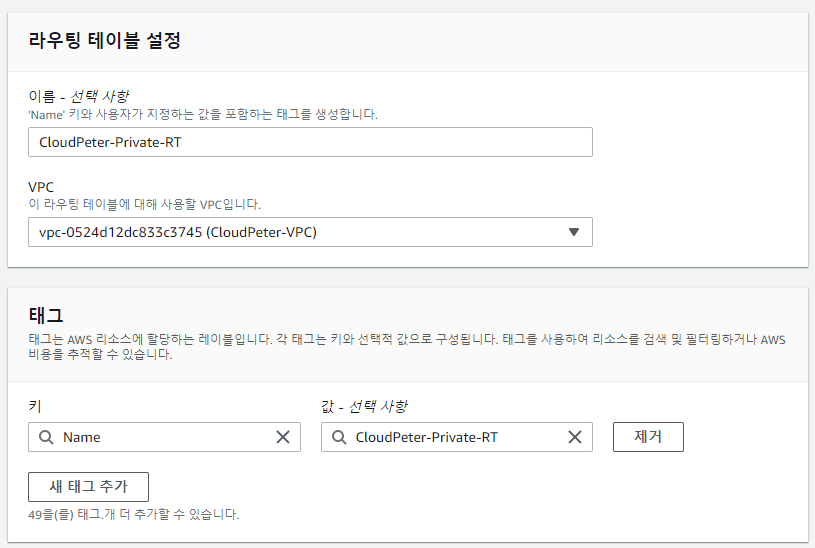Click the AWS tag description paragraph
The image size is (815, 548).
click(x=407, y=347)
